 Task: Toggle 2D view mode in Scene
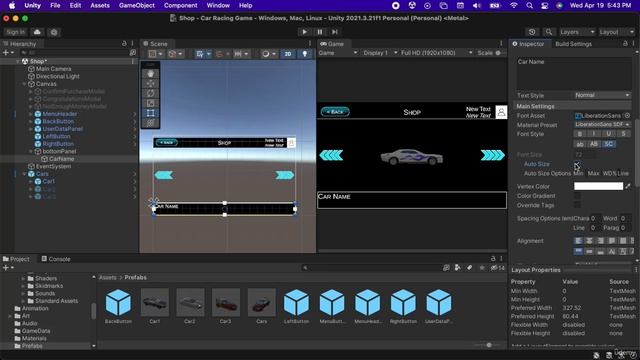(x=288, y=54)
